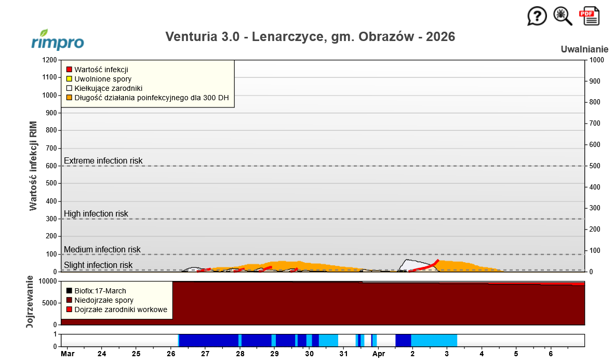Click white 'Kiełkujące zarodniki' legend swatch
Viewport: 614px width, 364px height.
click(69, 88)
